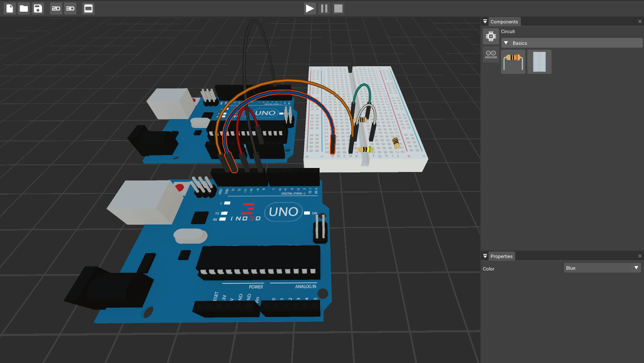Select the Arduino components category icon
Viewport: 644px width, 363px height.
(491, 54)
